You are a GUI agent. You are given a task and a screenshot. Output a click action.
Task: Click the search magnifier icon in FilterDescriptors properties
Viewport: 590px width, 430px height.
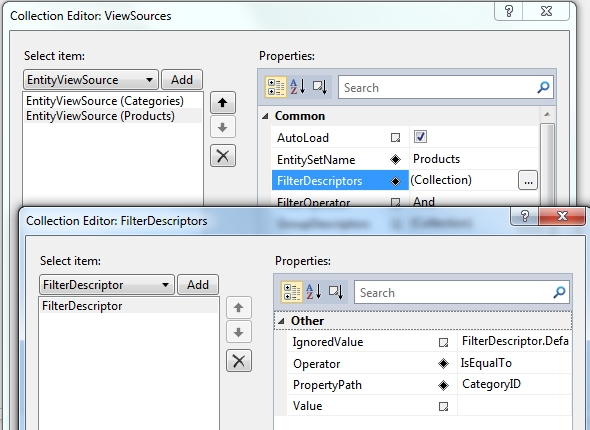(x=559, y=292)
